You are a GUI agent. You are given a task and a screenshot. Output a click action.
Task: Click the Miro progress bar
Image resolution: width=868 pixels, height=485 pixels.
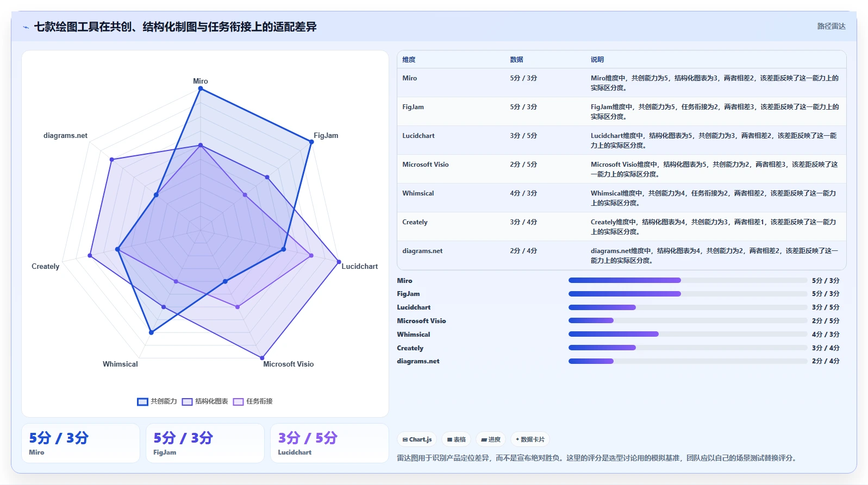tap(688, 280)
